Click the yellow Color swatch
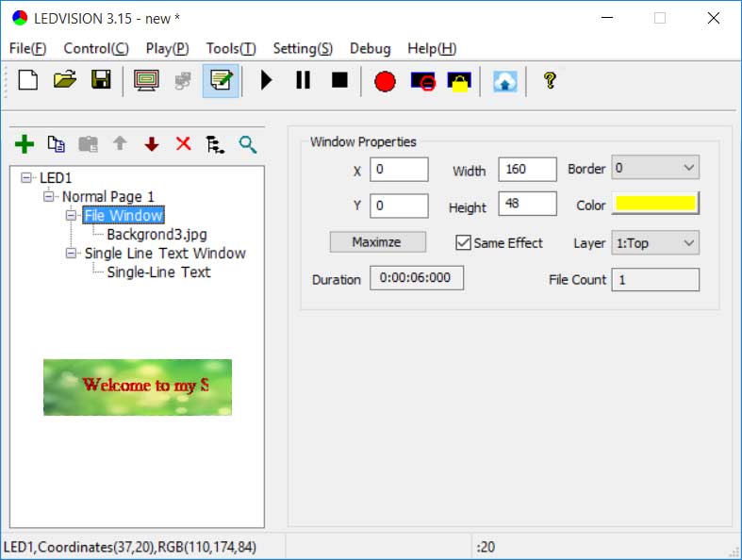This screenshot has width=742, height=560. [x=655, y=205]
